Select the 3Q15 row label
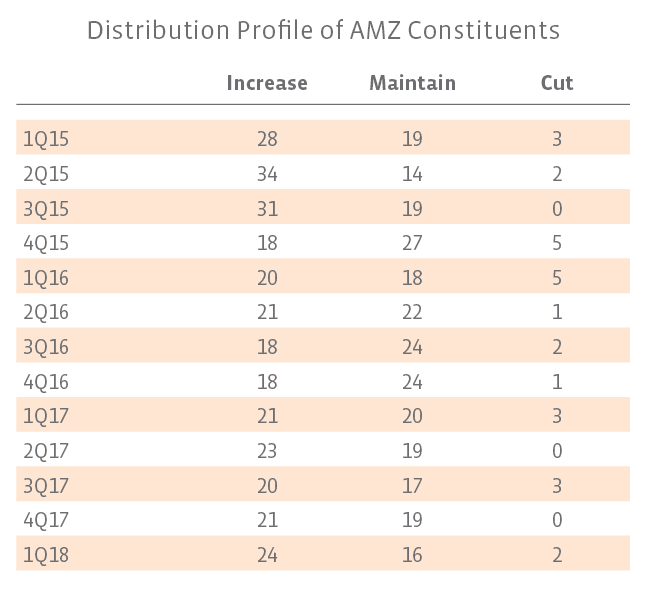648x589 pixels. 46,208
